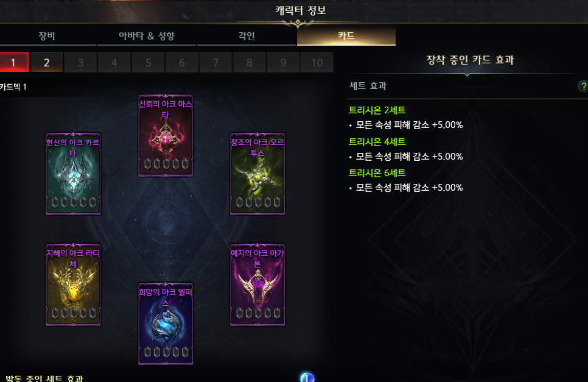Select the 지혜의 아크 라디체 card
This screenshot has height=382, width=588.
(x=73, y=285)
